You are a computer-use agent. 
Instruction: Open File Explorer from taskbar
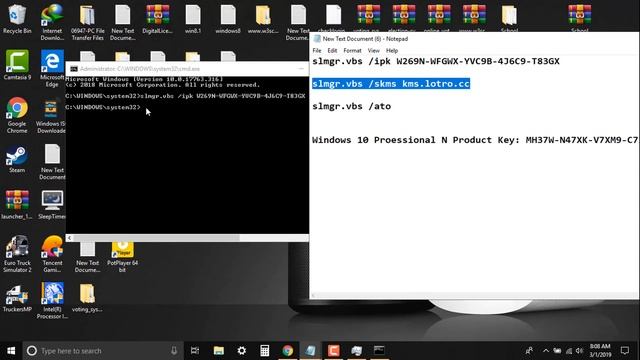pos(219,350)
